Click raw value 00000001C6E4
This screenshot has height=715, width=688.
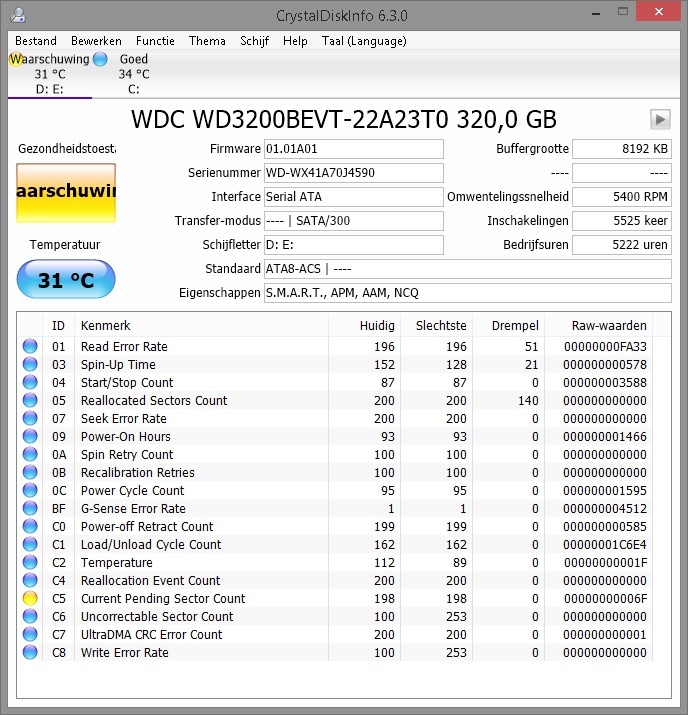[605, 544]
